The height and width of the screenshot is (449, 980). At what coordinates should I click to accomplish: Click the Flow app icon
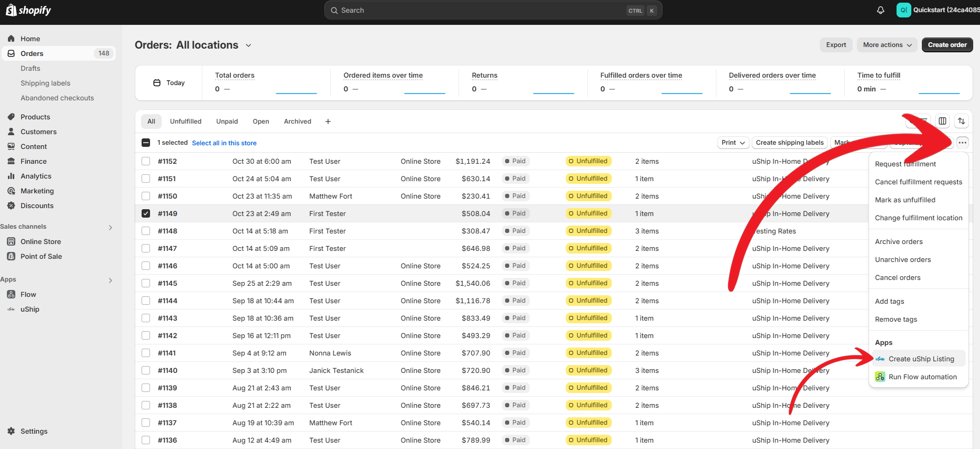11,294
